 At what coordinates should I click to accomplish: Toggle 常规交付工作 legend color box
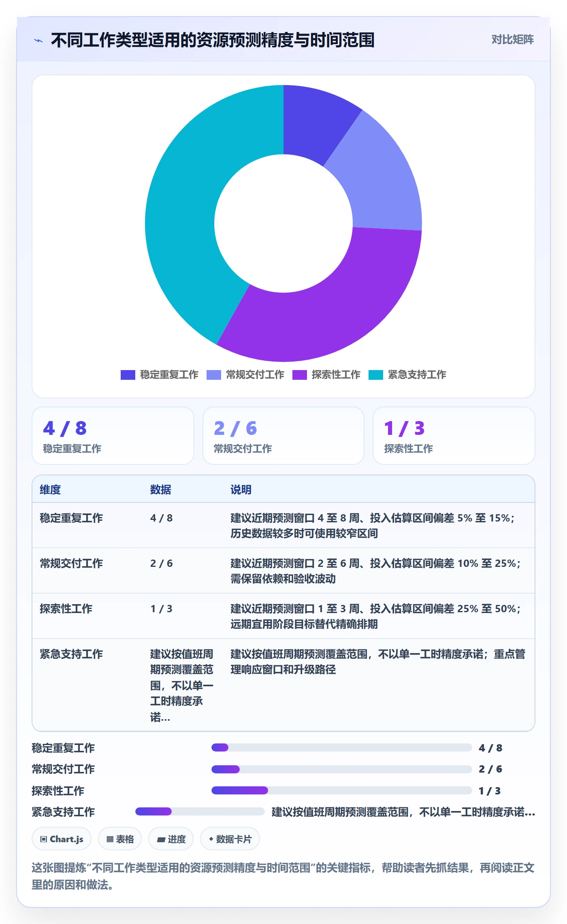click(214, 375)
